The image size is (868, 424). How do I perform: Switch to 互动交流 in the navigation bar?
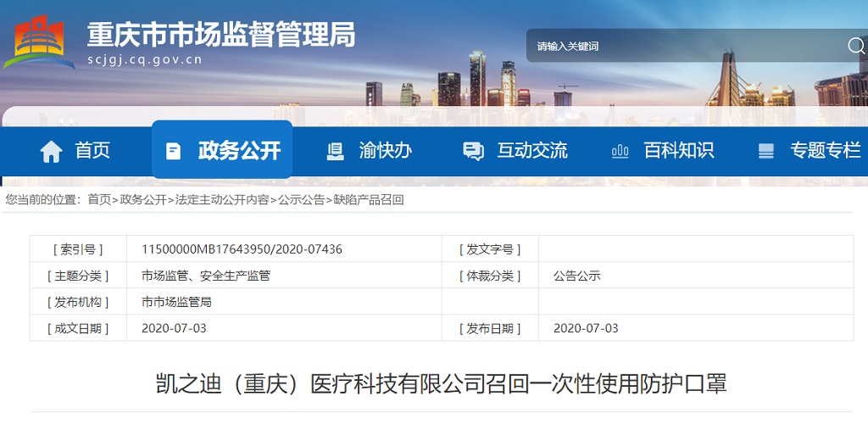[532, 151]
